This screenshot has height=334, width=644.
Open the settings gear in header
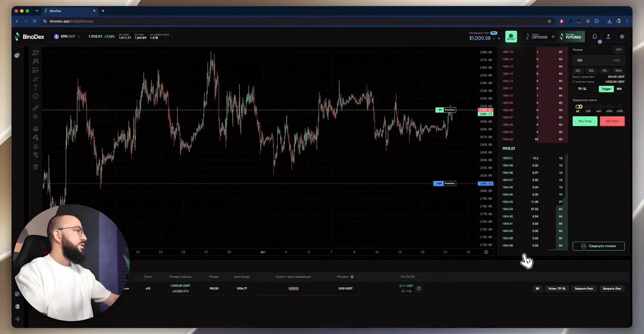tap(622, 37)
